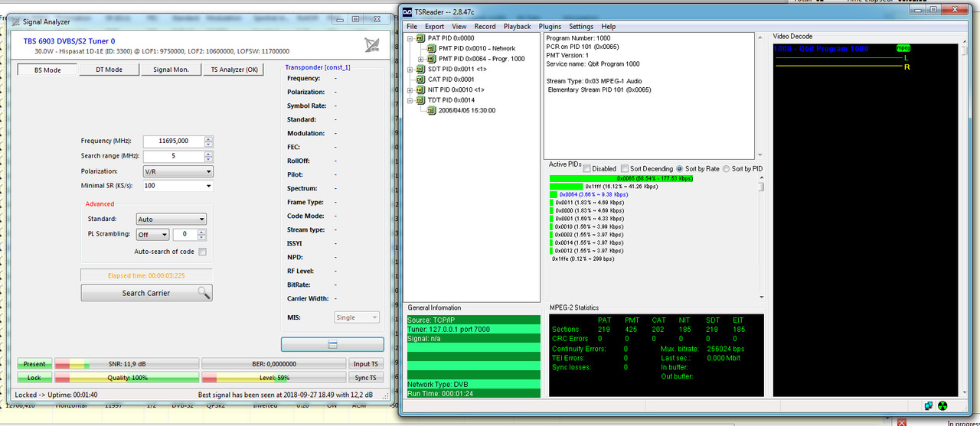Click the PAT PID 0x0000 table icon

[x=421, y=37]
